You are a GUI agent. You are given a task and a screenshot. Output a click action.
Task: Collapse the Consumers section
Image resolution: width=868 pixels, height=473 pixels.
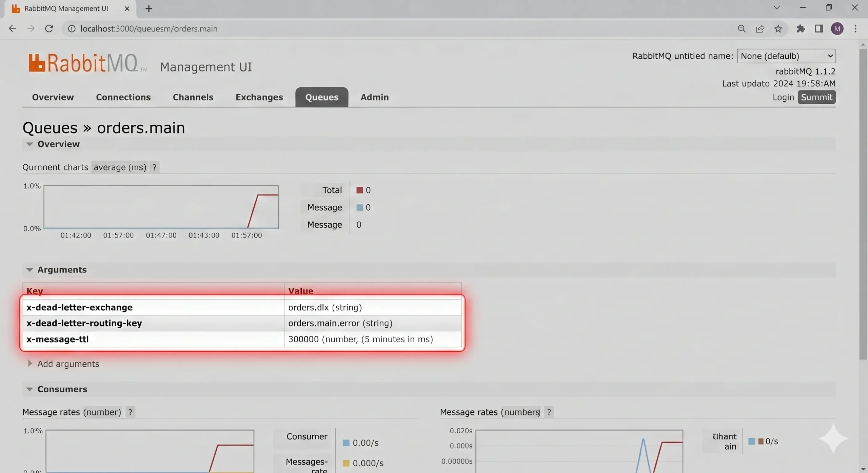(x=56, y=389)
